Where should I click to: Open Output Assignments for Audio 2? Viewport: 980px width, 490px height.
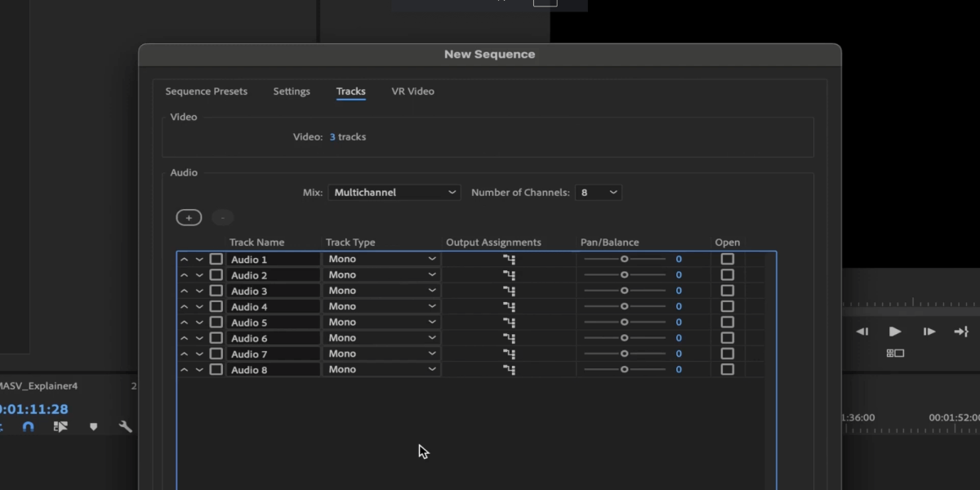[x=510, y=275]
